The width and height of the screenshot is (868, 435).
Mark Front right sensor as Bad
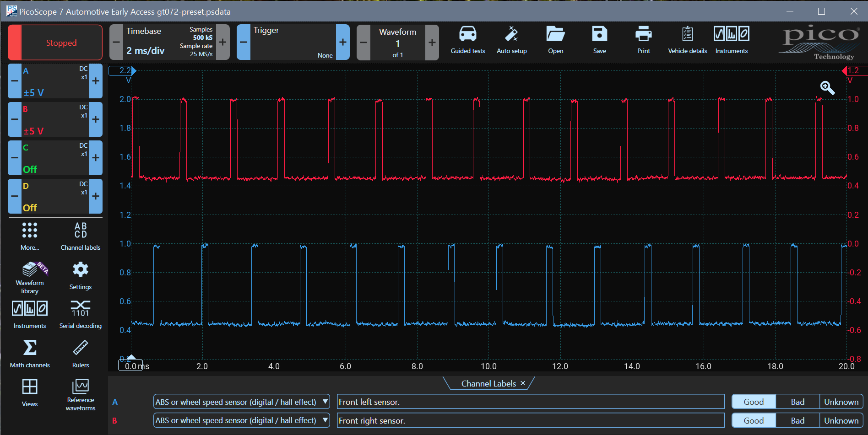tap(797, 420)
